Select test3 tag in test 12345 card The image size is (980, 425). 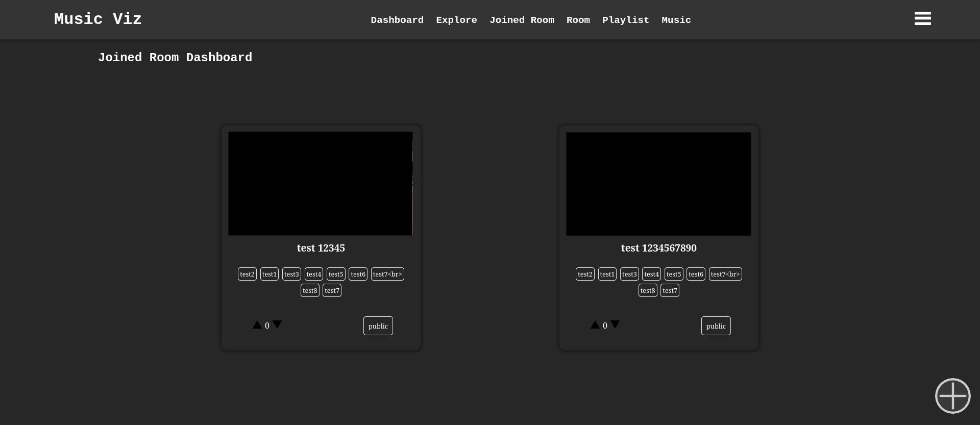click(291, 274)
